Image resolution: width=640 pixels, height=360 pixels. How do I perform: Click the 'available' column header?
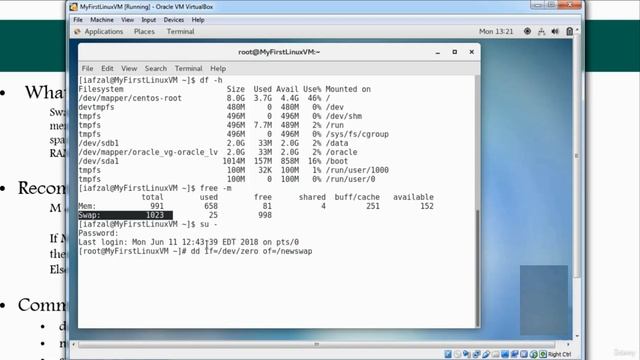[x=413, y=197]
